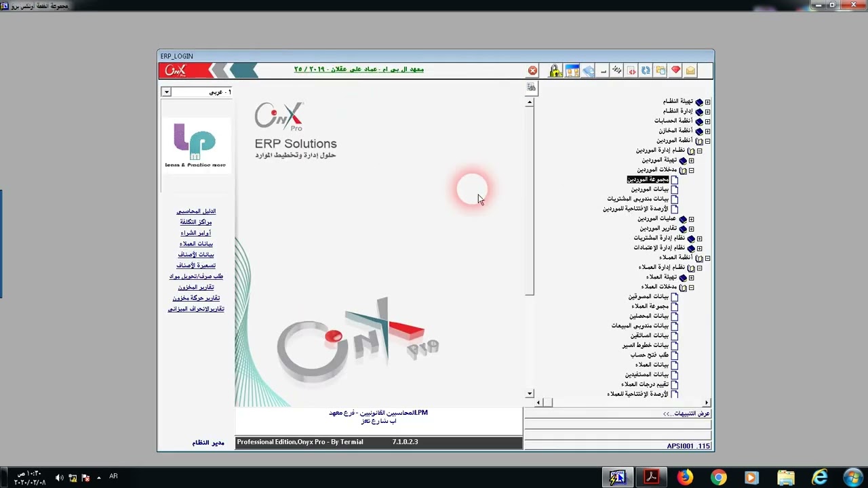This screenshot has height=488, width=868.
Task: Click the center pane scroll-down arrow
Action: (x=530, y=394)
